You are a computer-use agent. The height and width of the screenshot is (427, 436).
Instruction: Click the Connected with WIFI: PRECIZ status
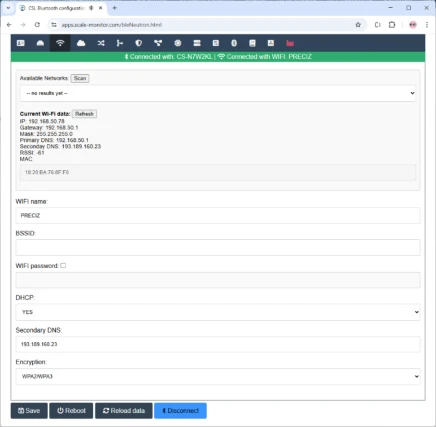[x=265, y=57]
